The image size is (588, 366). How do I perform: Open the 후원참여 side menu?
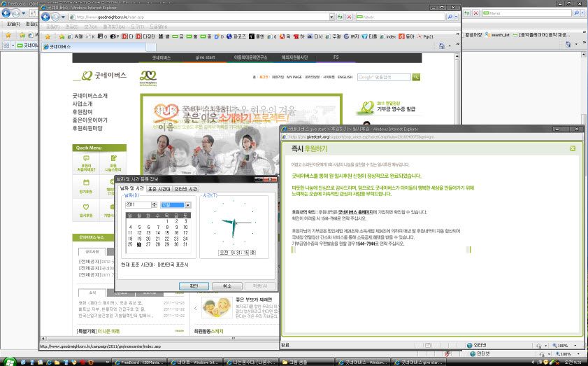coord(83,112)
